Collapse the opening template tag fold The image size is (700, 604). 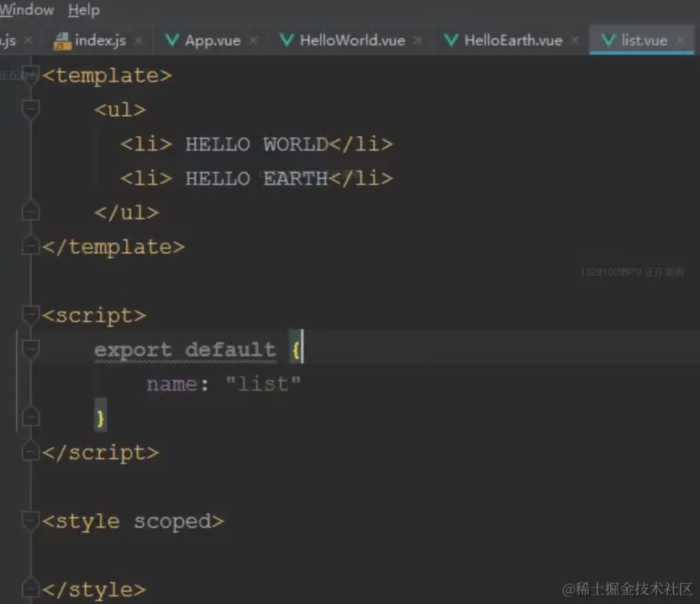30,75
